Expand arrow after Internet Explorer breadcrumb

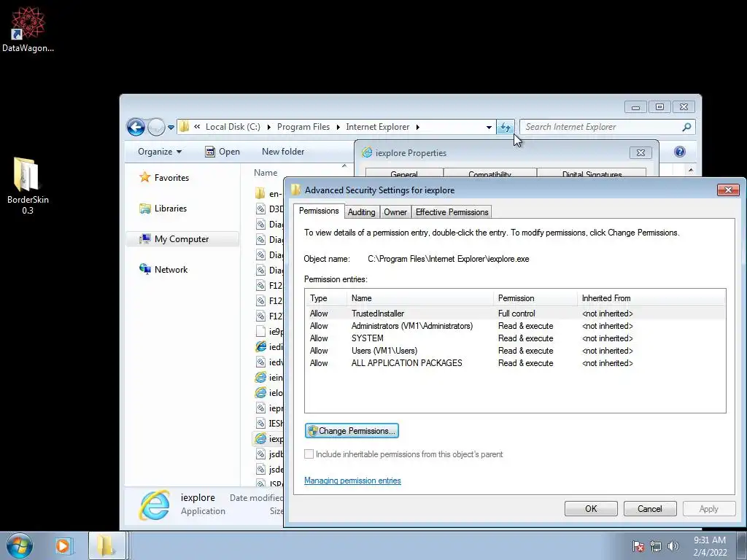pyautogui.click(x=418, y=127)
